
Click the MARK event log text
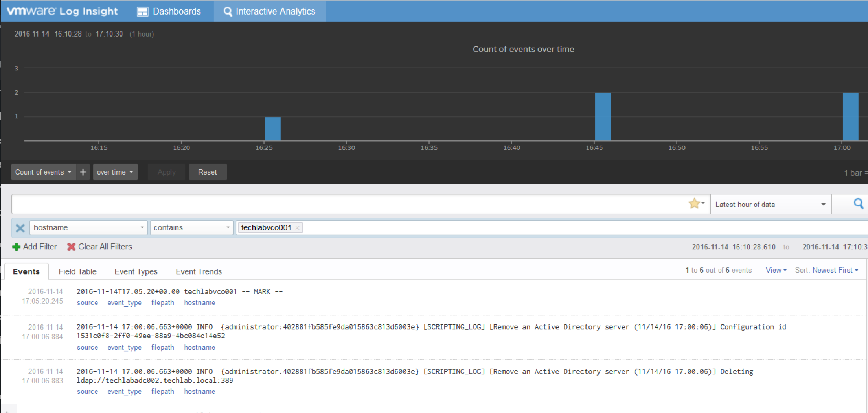(180, 291)
